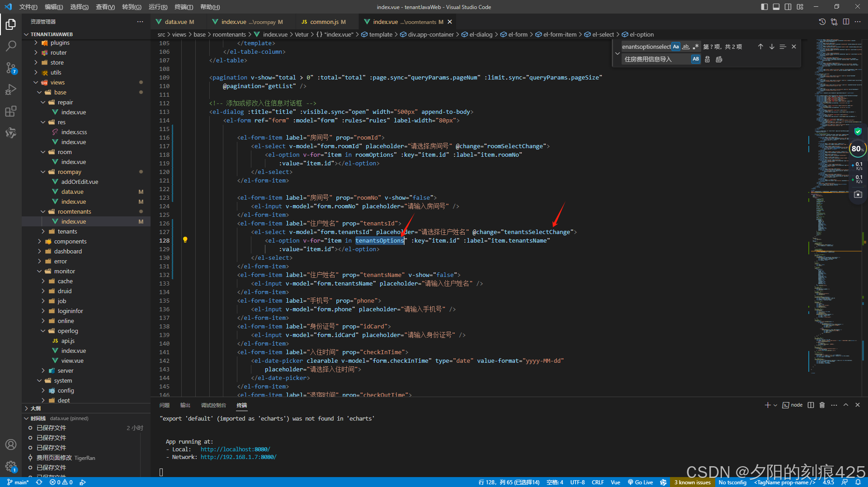Open the File menu (文件)

[x=28, y=7]
